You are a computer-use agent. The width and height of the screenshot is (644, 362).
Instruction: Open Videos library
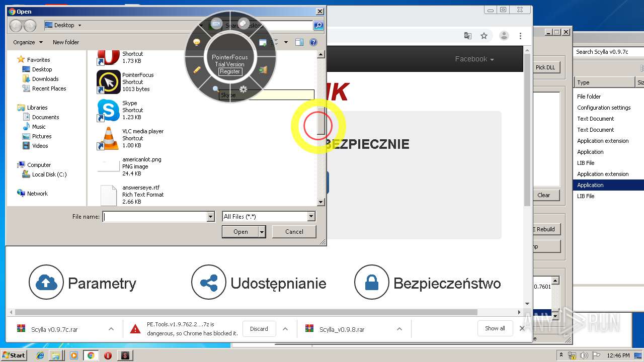tap(40, 146)
